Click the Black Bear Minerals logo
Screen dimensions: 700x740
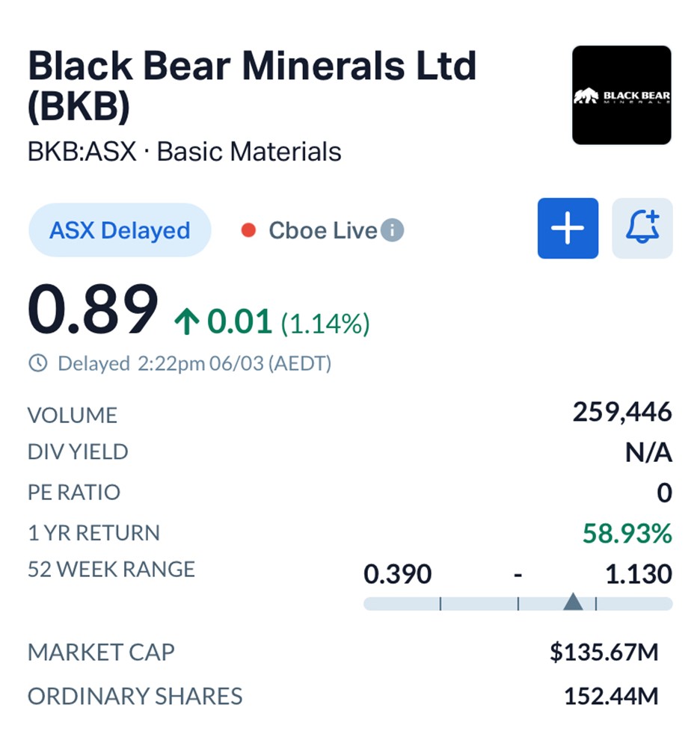[x=621, y=95]
